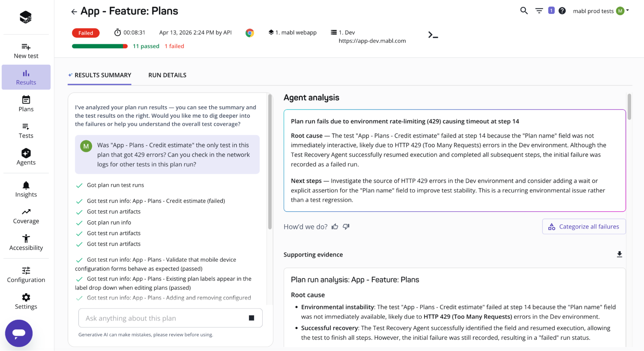Open the notification badge showing 1
Image resolution: width=644 pixels, height=351 pixels.
[x=551, y=11]
